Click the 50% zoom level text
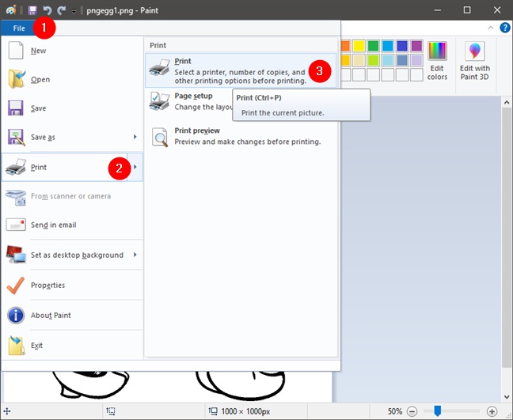This screenshot has height=420, width=513. click(395, 411)
